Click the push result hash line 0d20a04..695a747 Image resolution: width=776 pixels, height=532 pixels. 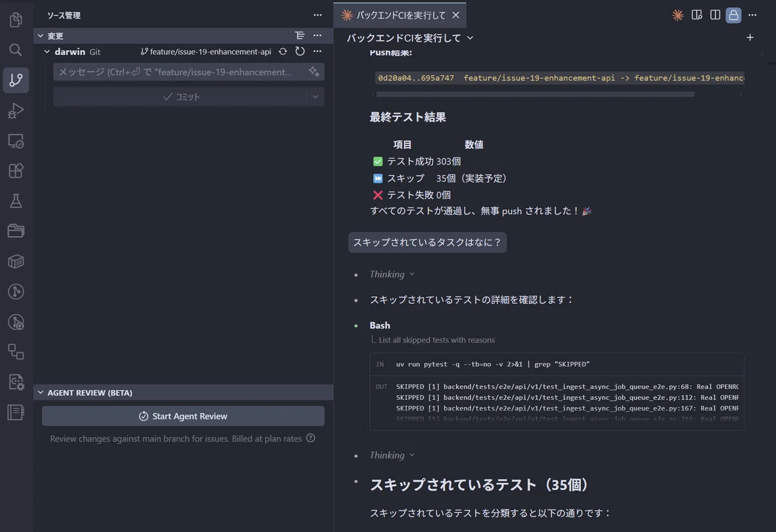pos(560,78)
